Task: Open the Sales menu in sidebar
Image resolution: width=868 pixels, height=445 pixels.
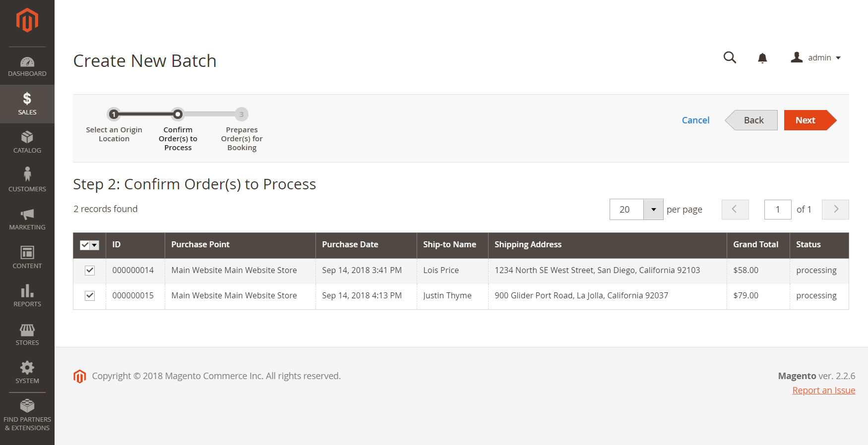Action: coord(27,104)
